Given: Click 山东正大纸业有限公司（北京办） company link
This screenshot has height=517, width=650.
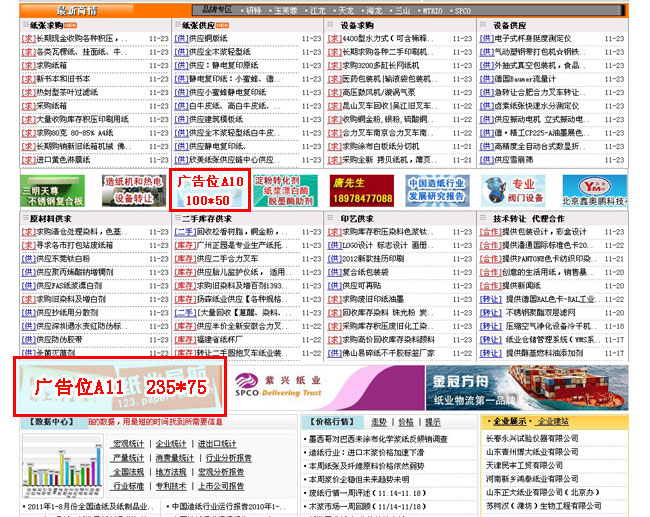Looking at the screenshot, I should coord(540,492).
